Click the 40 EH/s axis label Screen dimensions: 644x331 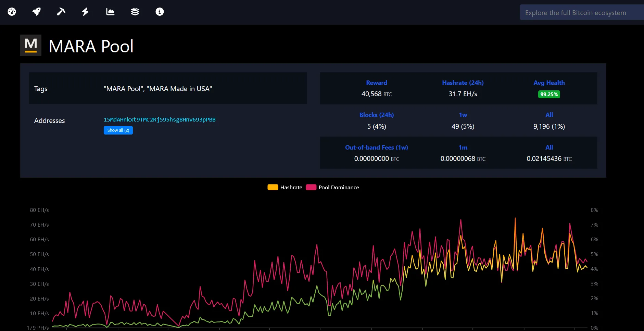point(39,269)
